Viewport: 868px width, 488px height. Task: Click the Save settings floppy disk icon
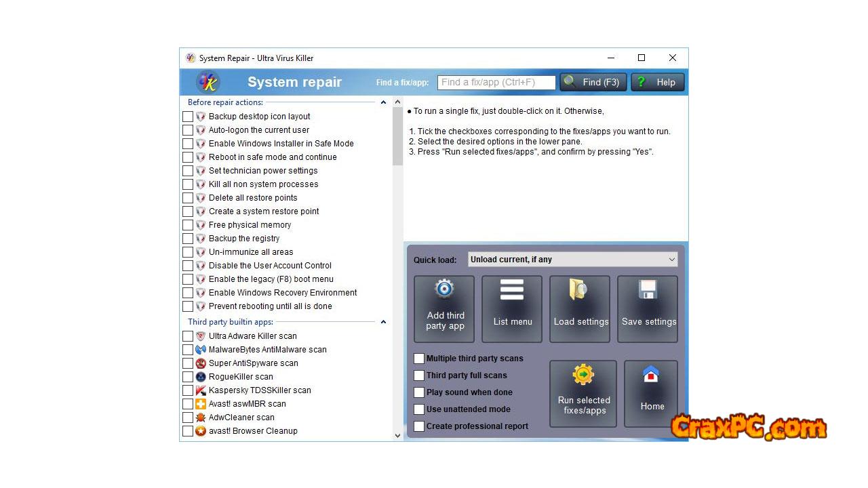[x=648, y=290]
